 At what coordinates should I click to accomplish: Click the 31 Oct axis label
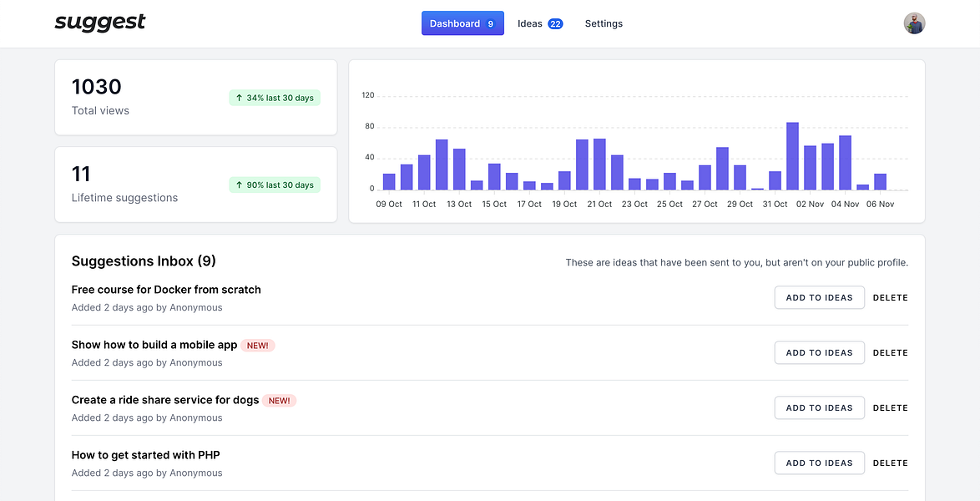[775, 204]
